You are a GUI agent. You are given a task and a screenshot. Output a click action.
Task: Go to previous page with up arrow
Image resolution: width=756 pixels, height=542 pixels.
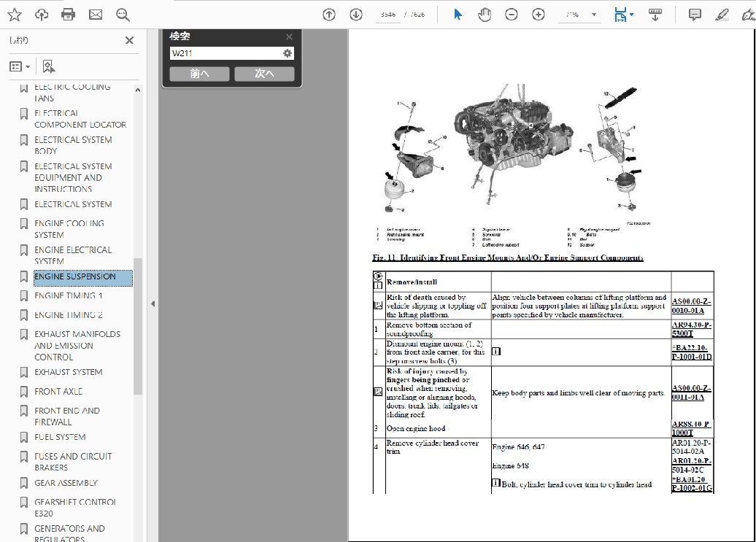pos(329,15)
